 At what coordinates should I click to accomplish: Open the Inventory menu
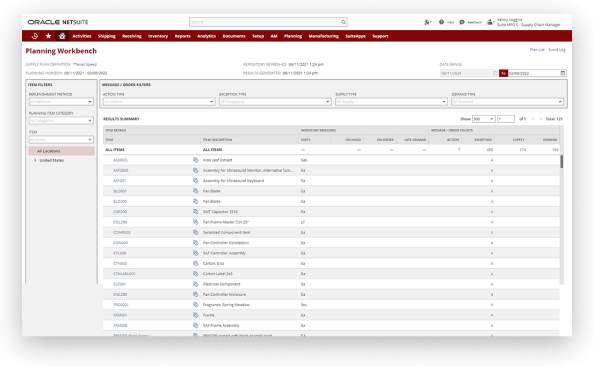(158, 36)
